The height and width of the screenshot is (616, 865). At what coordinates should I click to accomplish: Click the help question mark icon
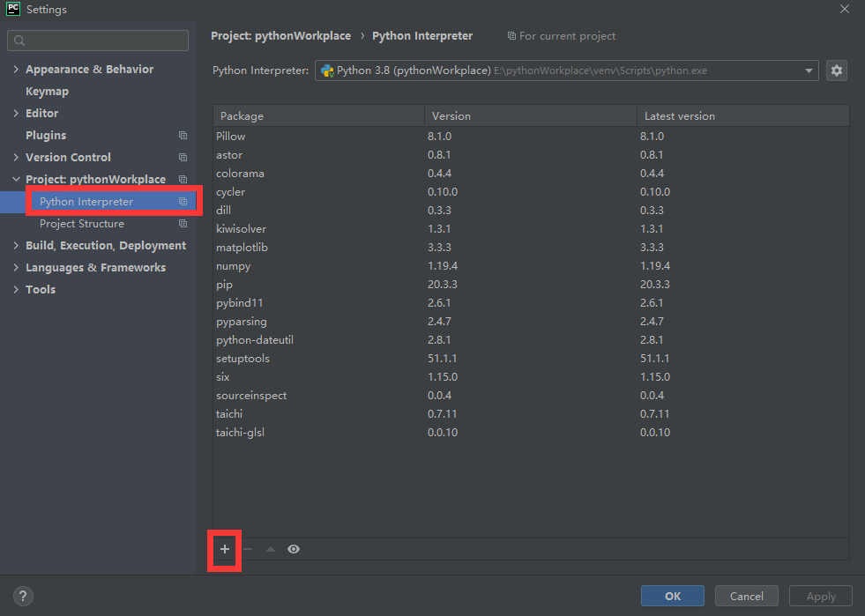[x=22, y=596]
